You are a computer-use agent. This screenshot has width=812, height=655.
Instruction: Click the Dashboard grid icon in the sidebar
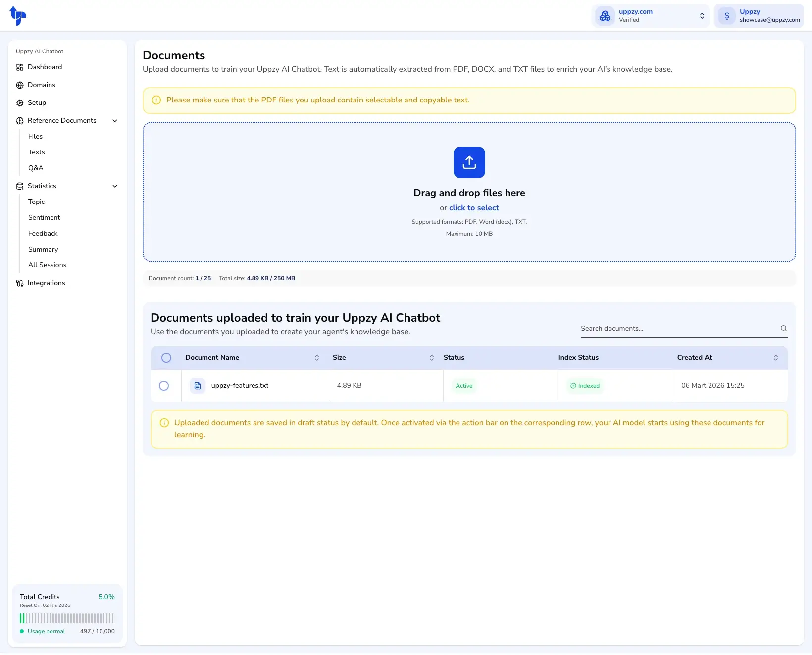20,67
